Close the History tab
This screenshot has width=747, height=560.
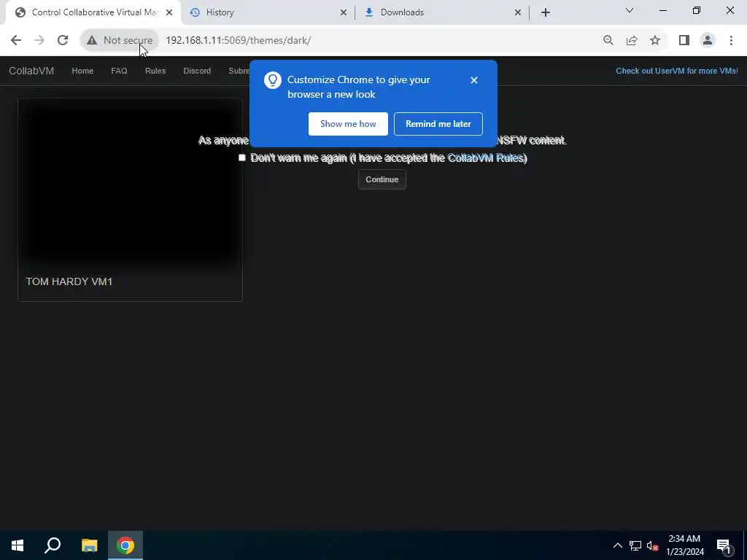[x=343, y=12]
